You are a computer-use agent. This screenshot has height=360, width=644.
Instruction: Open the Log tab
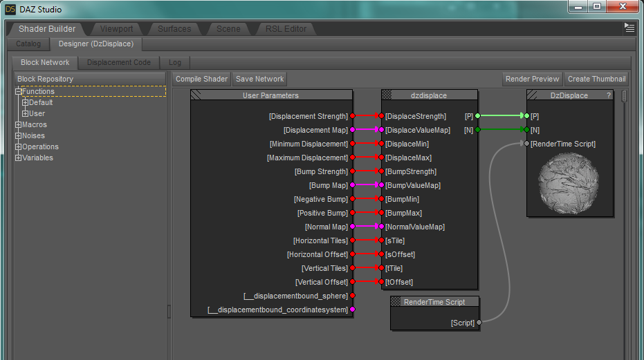click(x=174, y=62)
